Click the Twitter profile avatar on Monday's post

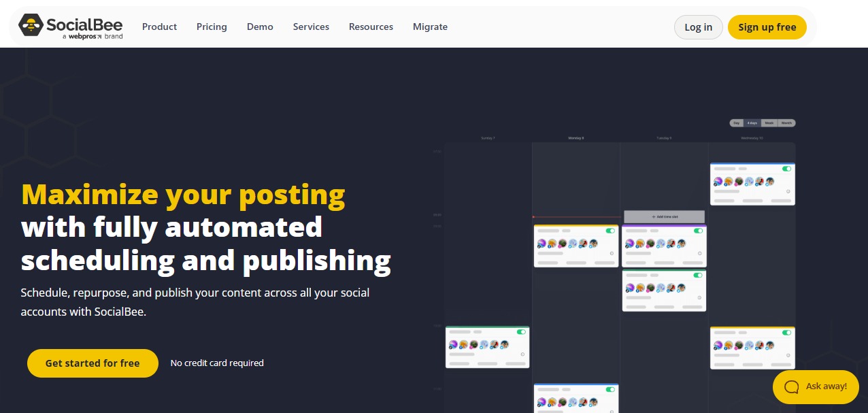click(x=573, y=243)
